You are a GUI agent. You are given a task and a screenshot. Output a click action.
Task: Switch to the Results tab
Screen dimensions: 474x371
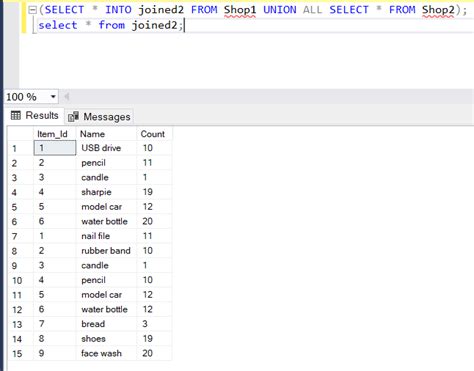pyautogui.click(x=35, y=116)
